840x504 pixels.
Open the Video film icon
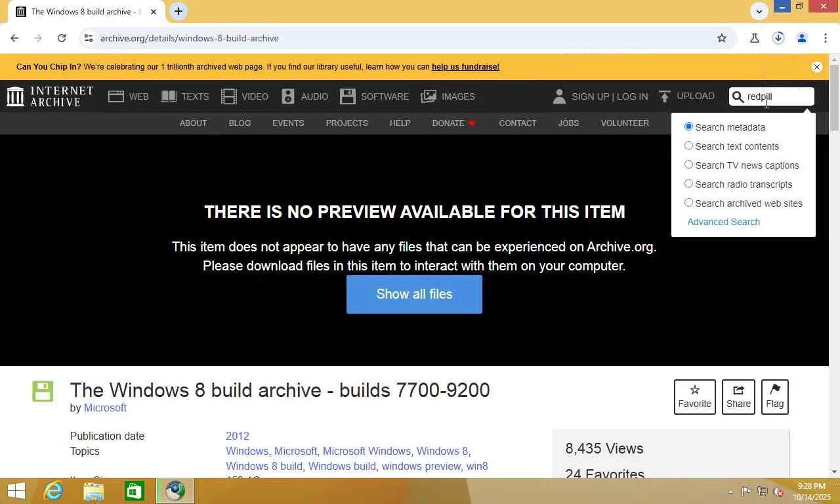point(229,96)
